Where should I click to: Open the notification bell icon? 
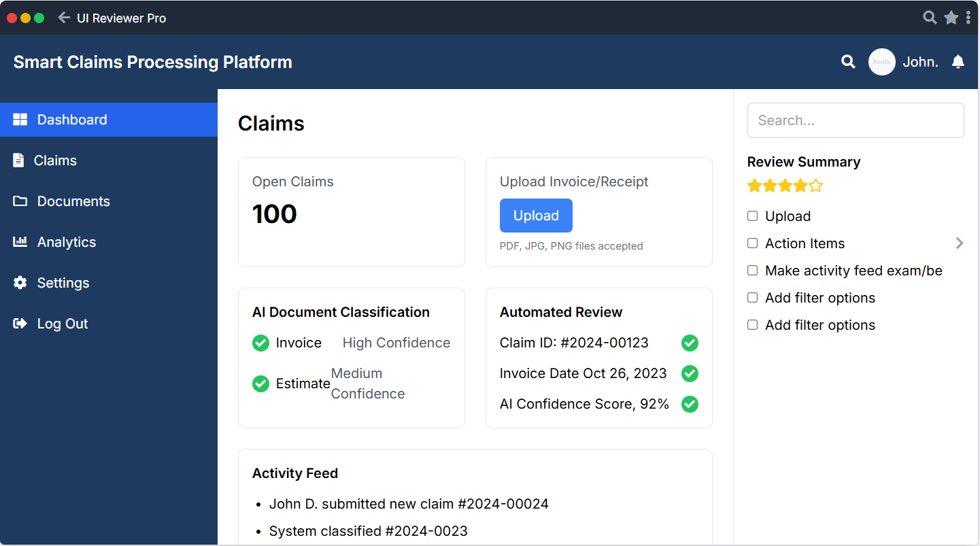pos(958,61)
